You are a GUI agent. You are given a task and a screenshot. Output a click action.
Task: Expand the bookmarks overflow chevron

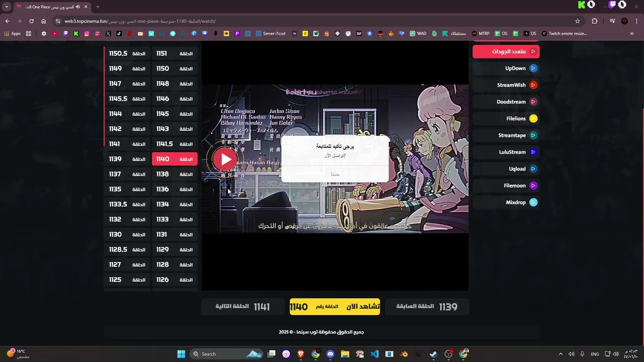631,34
